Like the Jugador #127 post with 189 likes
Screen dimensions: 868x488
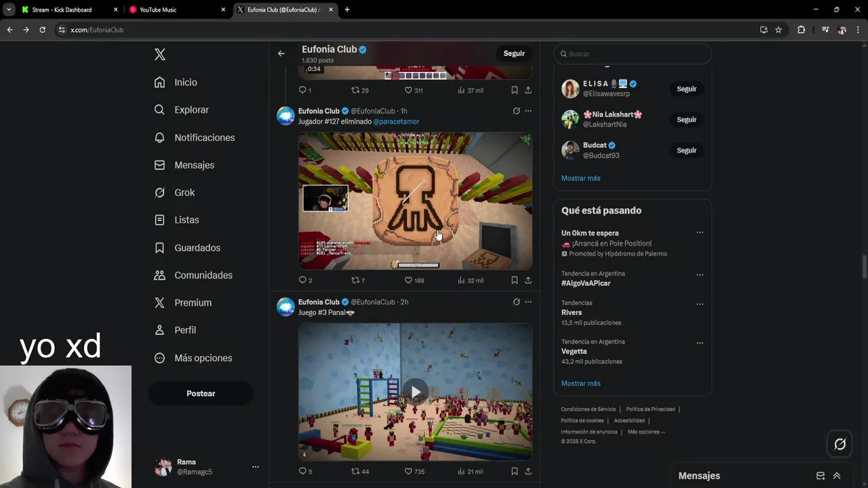click(414, 280)
